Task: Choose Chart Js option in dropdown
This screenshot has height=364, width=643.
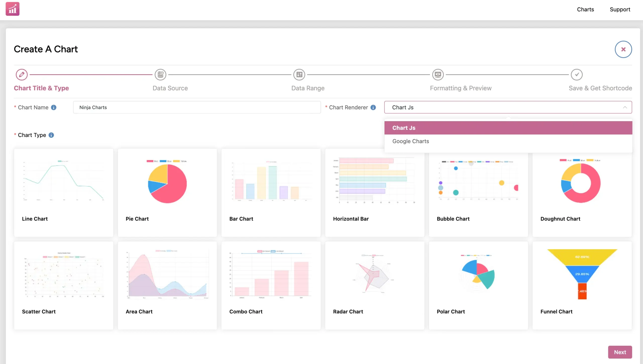Action: click(x=508, y=128)
